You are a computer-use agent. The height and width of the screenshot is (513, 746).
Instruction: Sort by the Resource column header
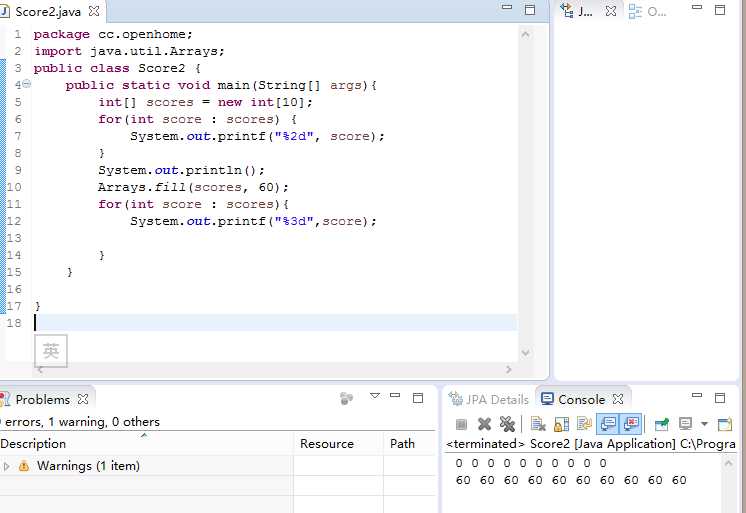pyautogui.click(x=338, y=444)
